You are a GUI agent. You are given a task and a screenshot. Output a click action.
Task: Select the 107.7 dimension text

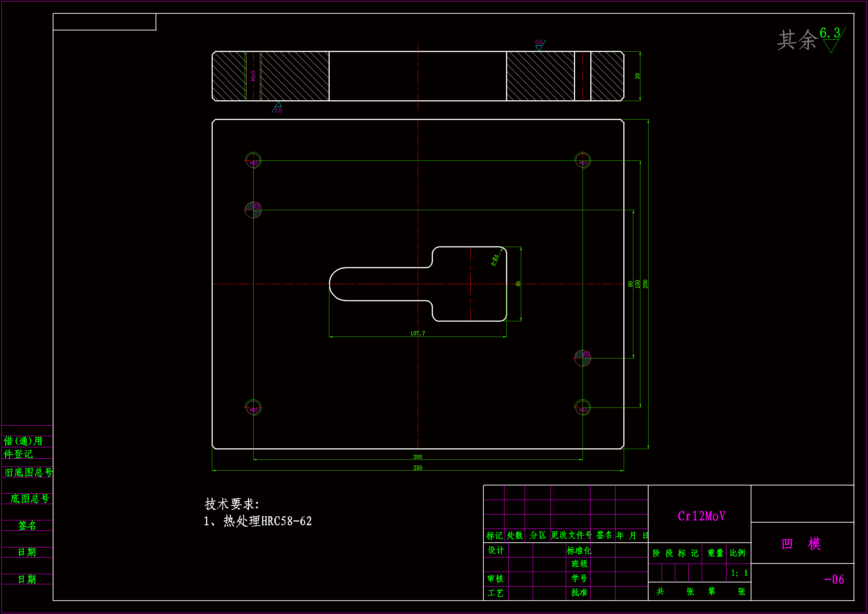tap(417, 333)
